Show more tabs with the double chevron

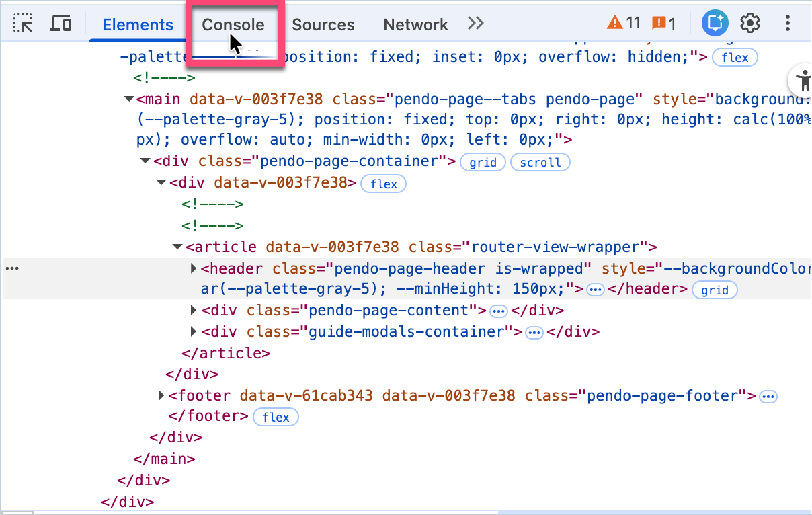click(x=476, y=24)
